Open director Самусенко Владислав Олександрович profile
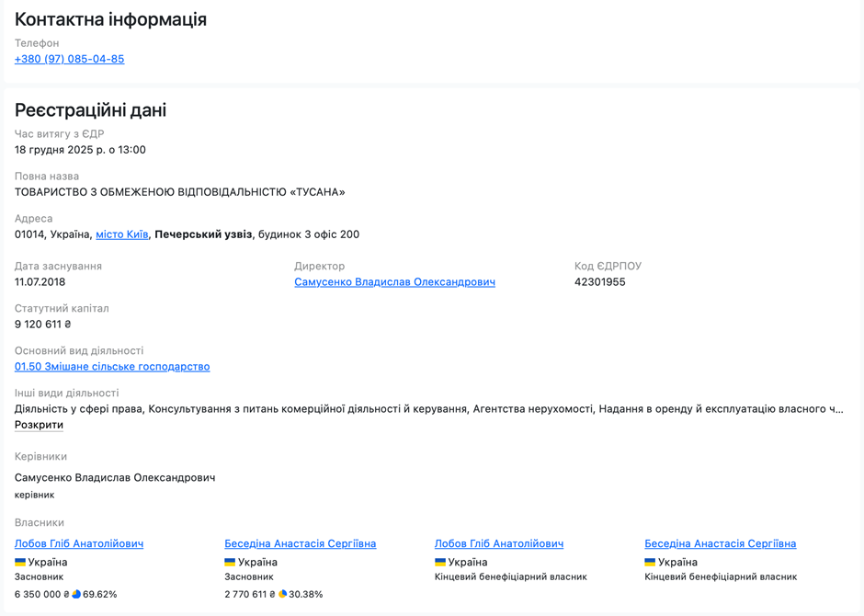 coord(394,282)
